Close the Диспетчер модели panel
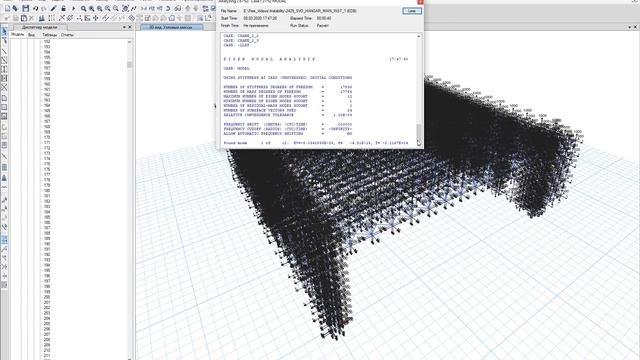The height and width of the screenshot is (360, 640). click(130, 27)
